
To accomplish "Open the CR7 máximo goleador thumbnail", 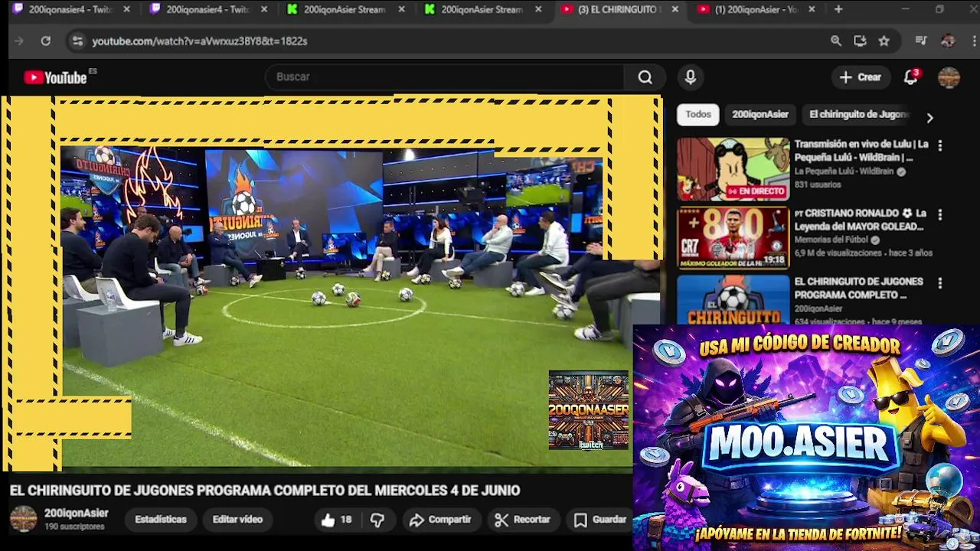I will pos(733,238).
